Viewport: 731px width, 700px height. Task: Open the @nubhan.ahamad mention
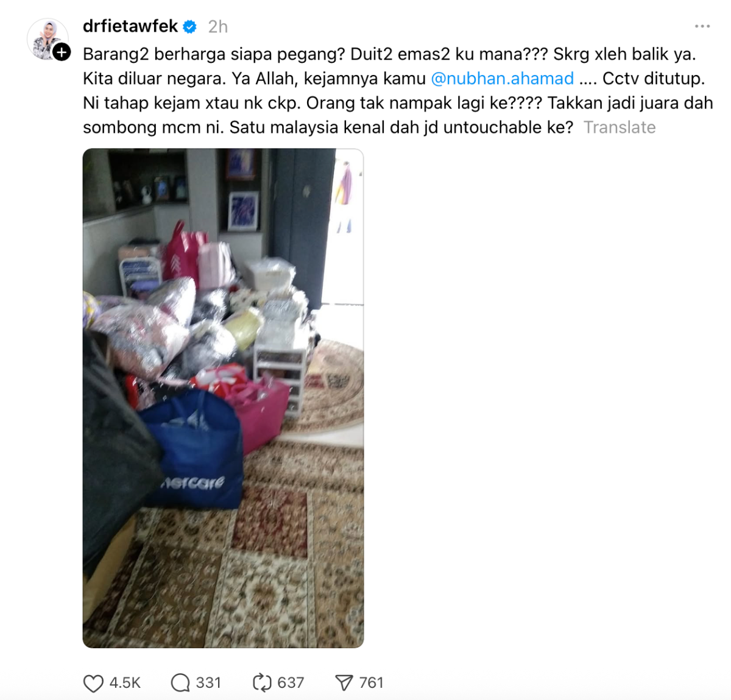click(x=503, y=79)
